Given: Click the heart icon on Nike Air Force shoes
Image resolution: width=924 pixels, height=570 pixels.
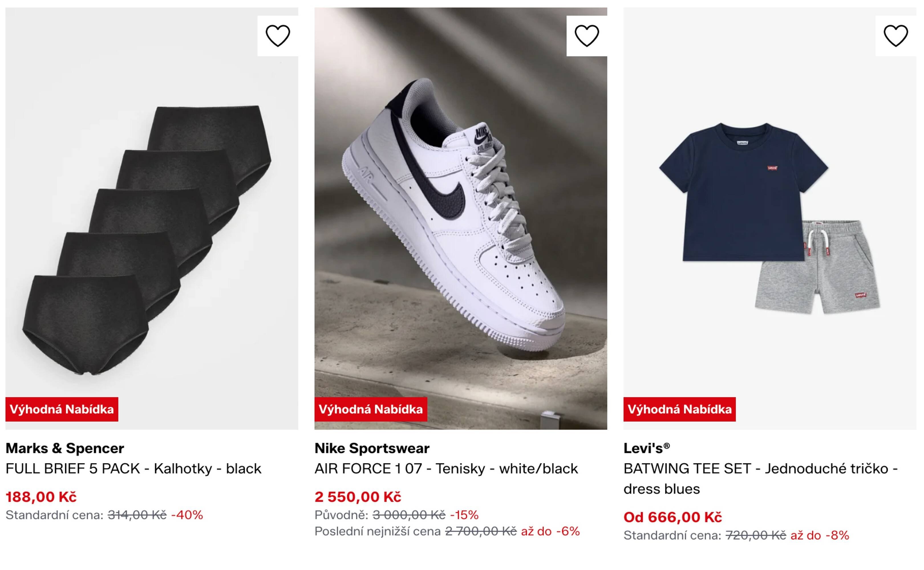Looking at the screenshot, I should 587,36.
